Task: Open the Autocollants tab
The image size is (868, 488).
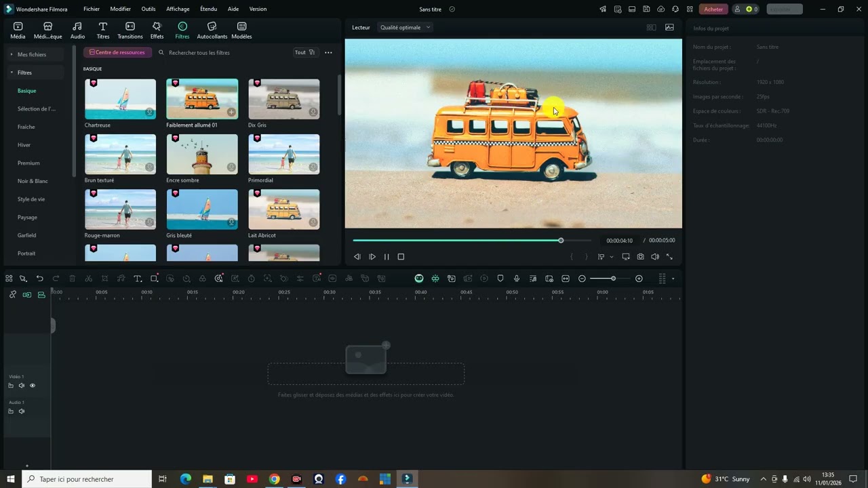Action: (212, 30)
